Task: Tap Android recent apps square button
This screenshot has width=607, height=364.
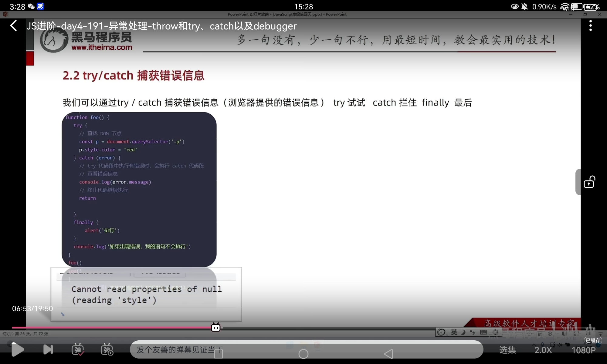Action: pyautogui.click(x=219, y=354)
